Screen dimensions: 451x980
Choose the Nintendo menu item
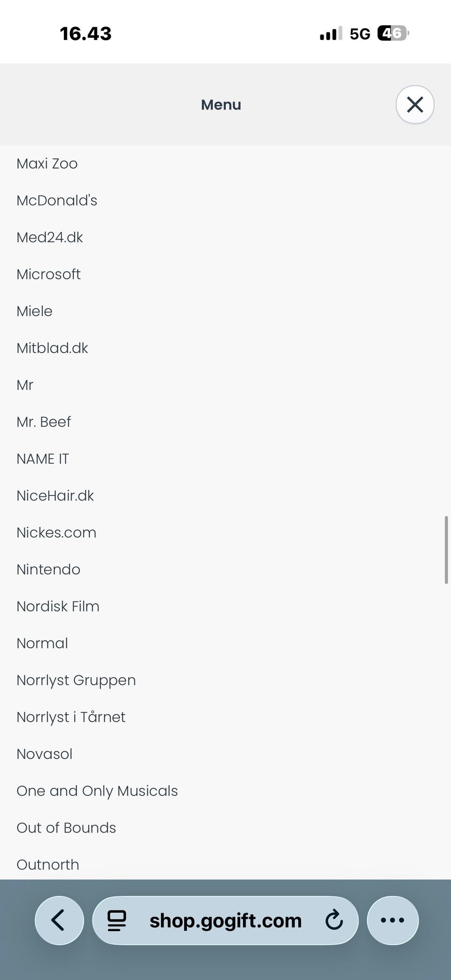[x=48, y=569]
